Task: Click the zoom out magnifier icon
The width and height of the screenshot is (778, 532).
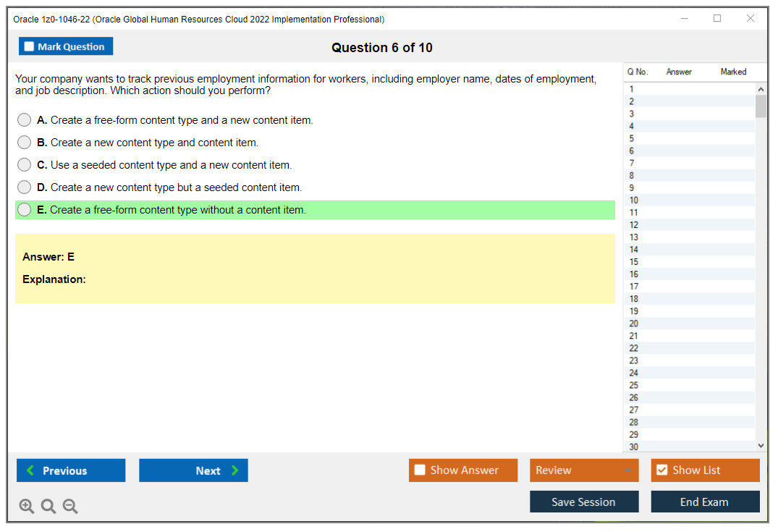Action: click(x=70, y=506)
